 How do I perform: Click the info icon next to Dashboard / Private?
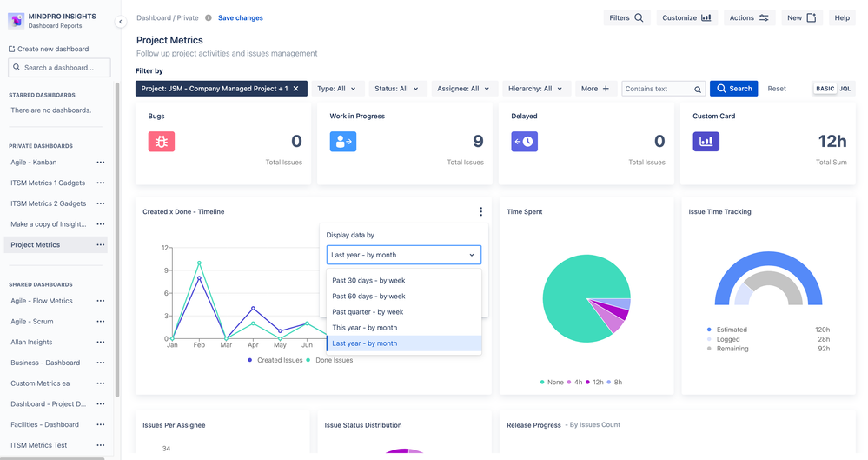coord(209,17)
